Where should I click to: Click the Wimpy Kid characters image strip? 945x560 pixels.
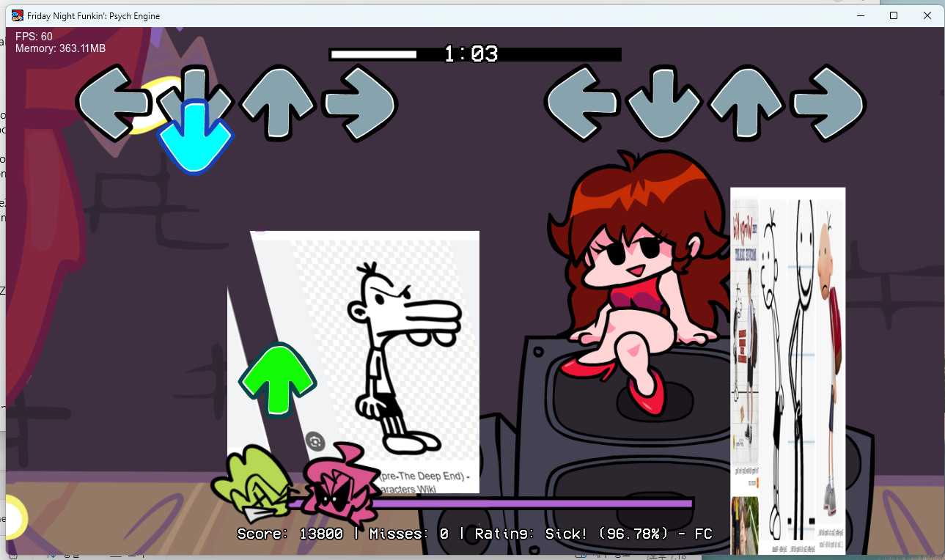pyautogui.click(x=788, y=371)
